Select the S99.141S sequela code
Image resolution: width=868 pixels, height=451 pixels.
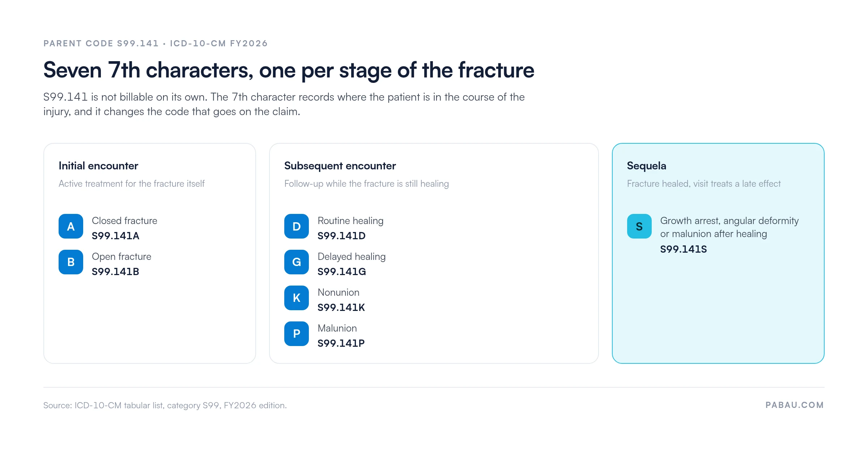pos(684,249)
